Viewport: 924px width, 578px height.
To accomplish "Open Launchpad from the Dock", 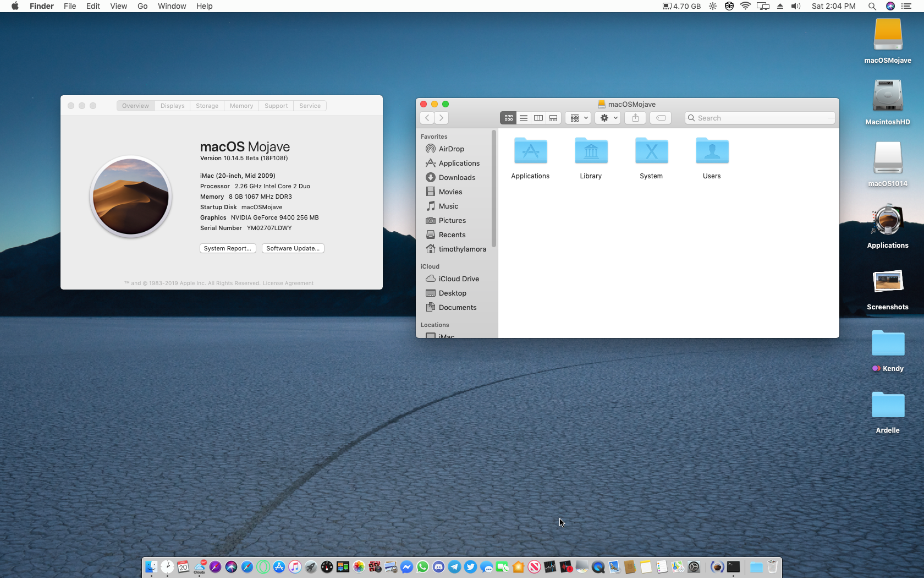I will pyautogui.click(x=311, y=566).
